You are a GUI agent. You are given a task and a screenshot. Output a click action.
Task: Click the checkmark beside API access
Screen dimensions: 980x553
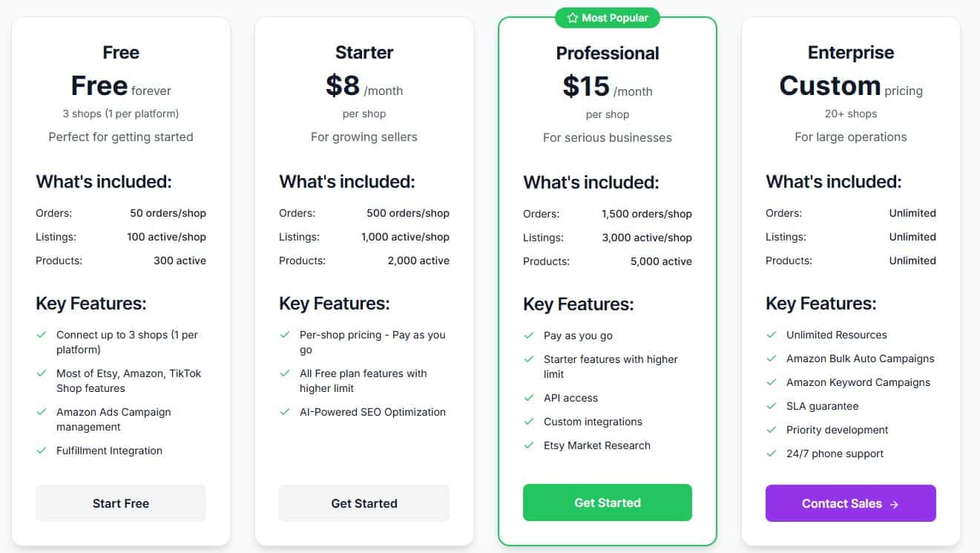point(528,398)
